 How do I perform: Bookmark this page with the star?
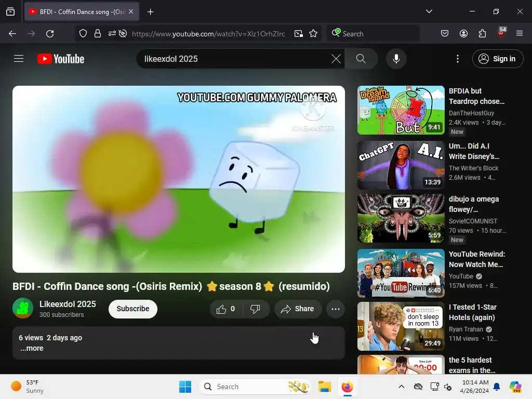tap(313, 34)
